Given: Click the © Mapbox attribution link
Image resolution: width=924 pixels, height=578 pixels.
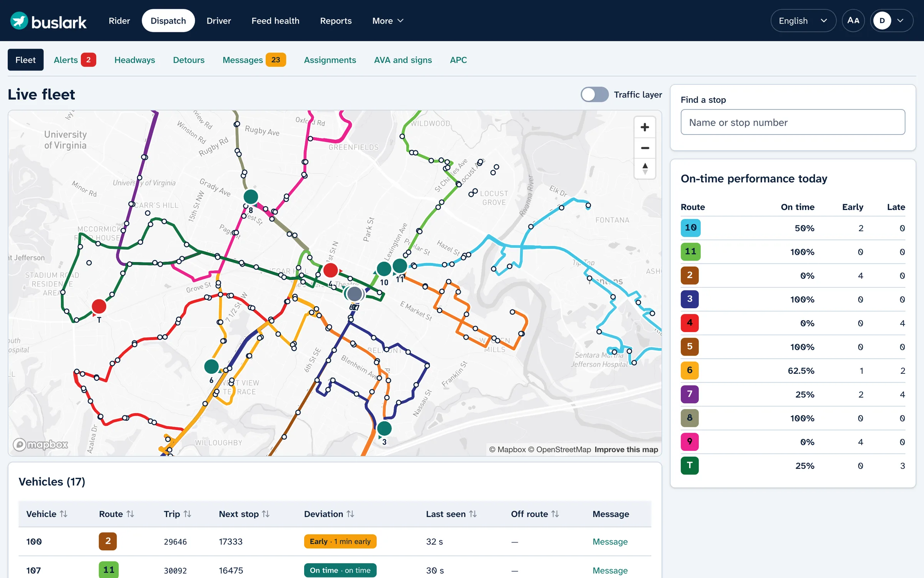Looking at the screenshot, I should 507,449.
